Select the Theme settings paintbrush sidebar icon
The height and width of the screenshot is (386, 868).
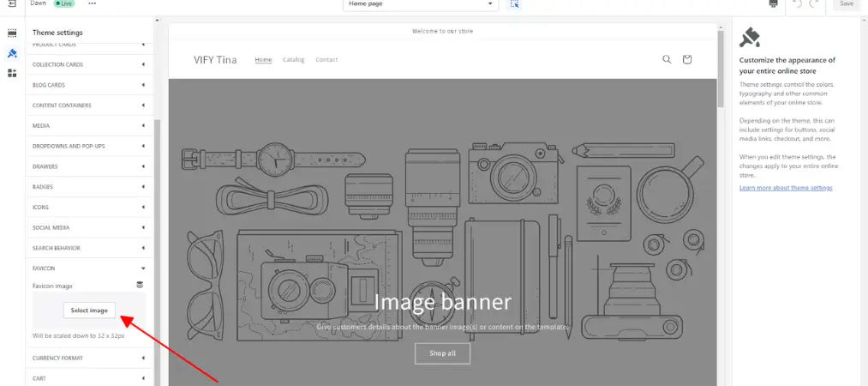(x=12, y=53)
